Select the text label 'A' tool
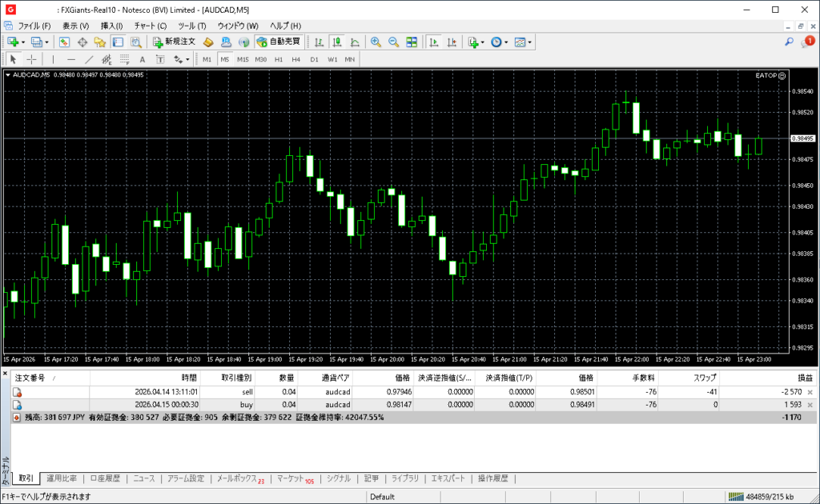This screenshot has height=504, width=820. (x=143, y=59)
